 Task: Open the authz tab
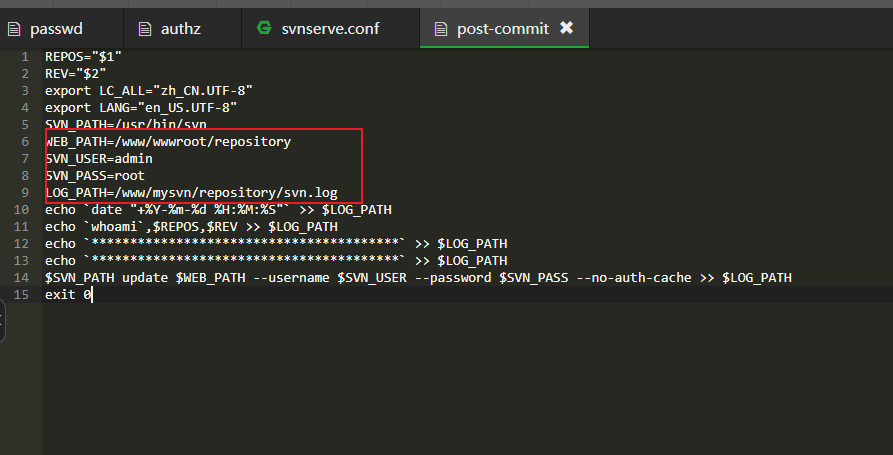(x=180, y=28)
